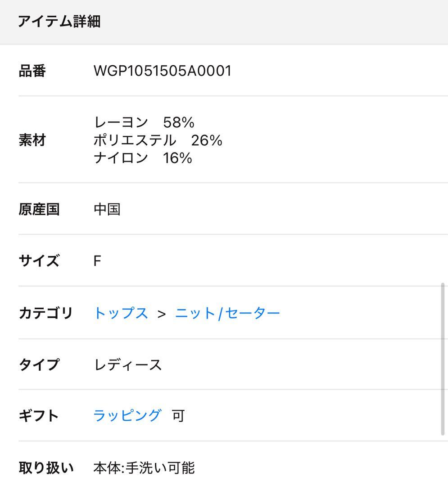Open the トップス category link
The height and width of the screenshot is (486, 448).
[x=121, y=313]
